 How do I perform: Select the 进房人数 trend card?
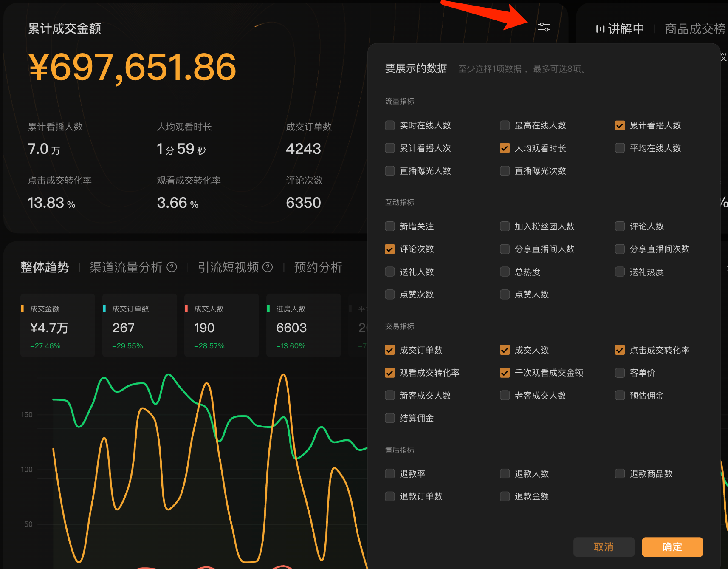[x=303, y=326]
